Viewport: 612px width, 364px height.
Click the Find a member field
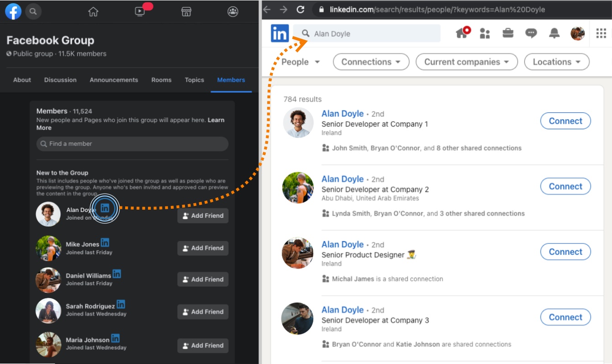point(132,144)
